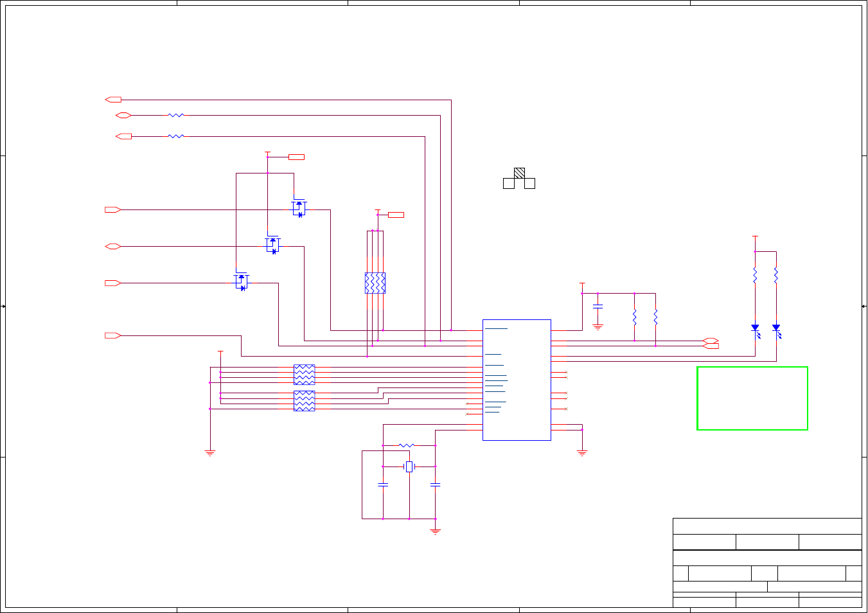Select the resistor above the right LED
Screen dimensions: 868x613
pyautogui.click(x=776, y=276)
